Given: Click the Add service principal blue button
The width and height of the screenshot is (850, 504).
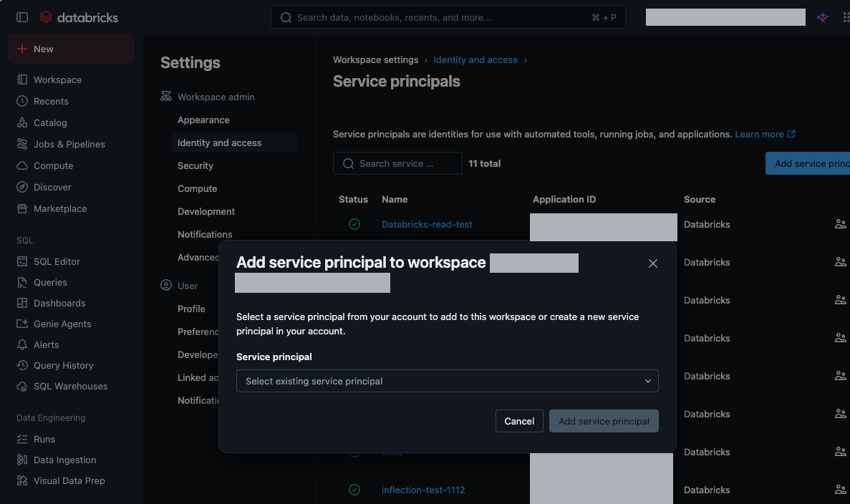Looking at the screenshot, I should tap(808, 163).
